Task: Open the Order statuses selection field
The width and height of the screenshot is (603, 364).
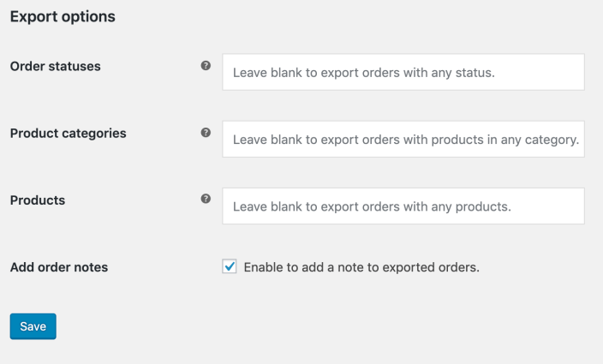Action: (403, 73)
